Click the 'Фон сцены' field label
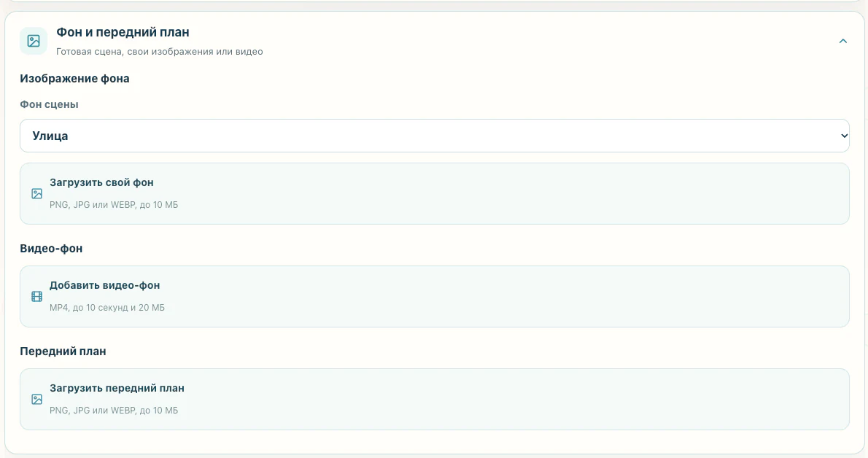The height and width of the screenshot is (458, 868). (x=50, y=104)
